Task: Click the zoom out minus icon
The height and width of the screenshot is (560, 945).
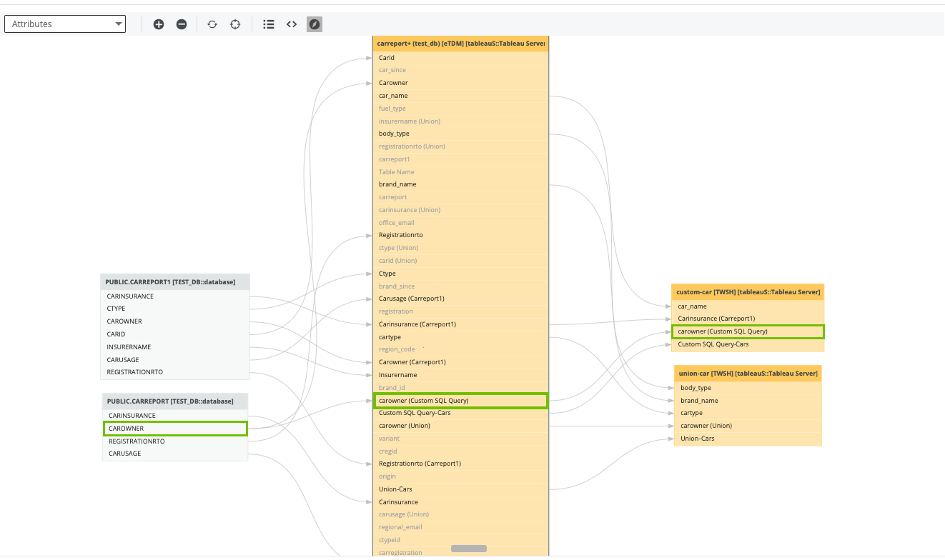Action: 182,24
